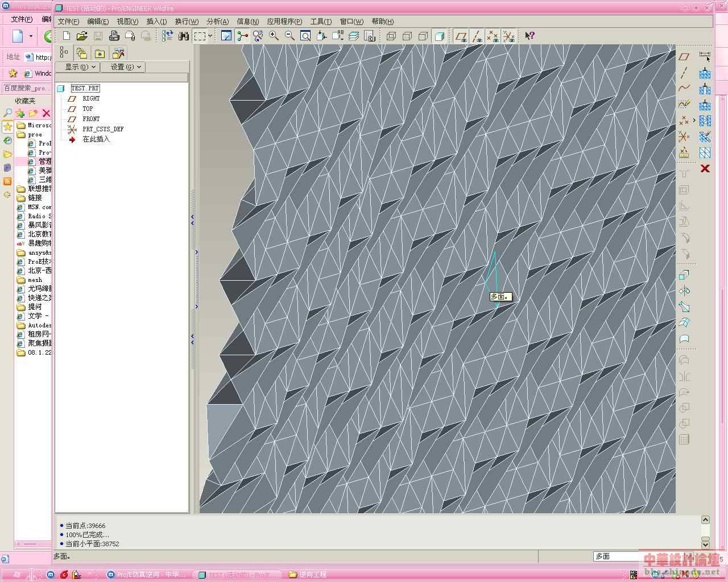Click the help pointer question mark icon
The image size is (728, 582).
[x=530, y=36]
